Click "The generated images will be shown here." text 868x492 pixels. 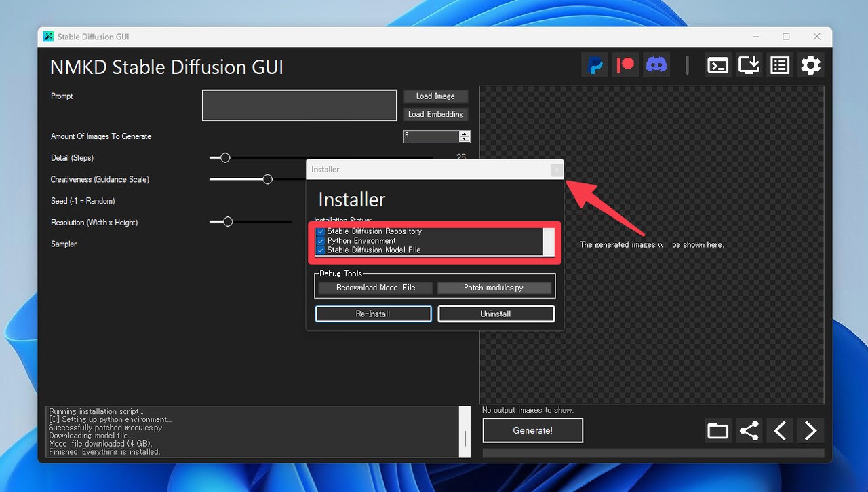pos(652,244)
